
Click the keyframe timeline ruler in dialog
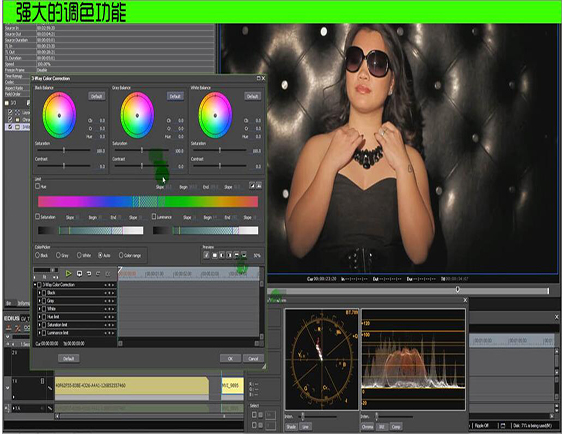pyautogui.click(x=189, y=274)
